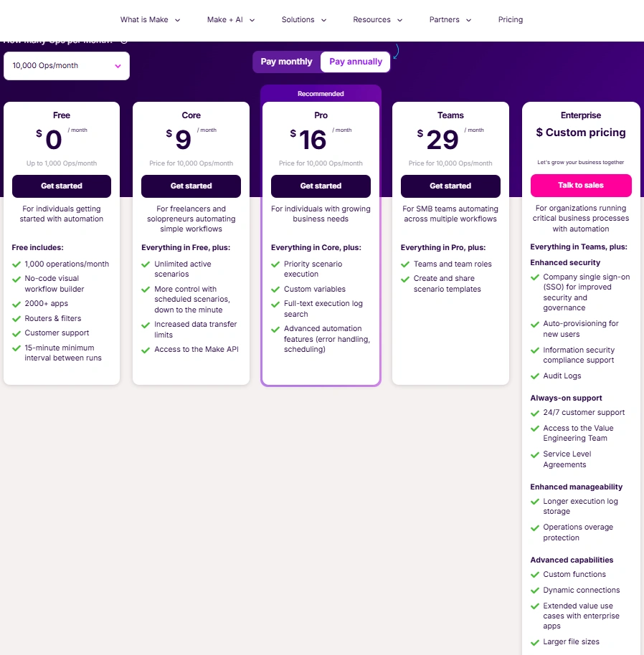The image size is (644, 655).
Task: Click '24/7 customer support' feature
Action: [584, 413]
